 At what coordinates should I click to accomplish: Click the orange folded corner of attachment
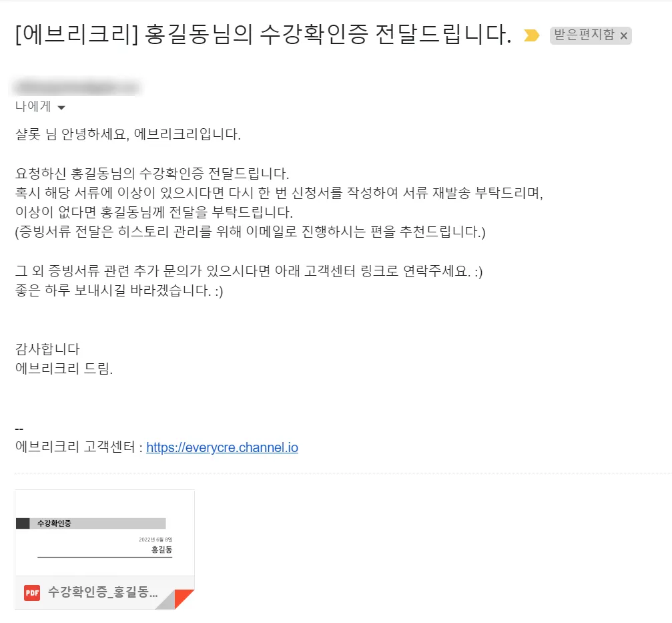pyautogui.click(x=186, y=598)
